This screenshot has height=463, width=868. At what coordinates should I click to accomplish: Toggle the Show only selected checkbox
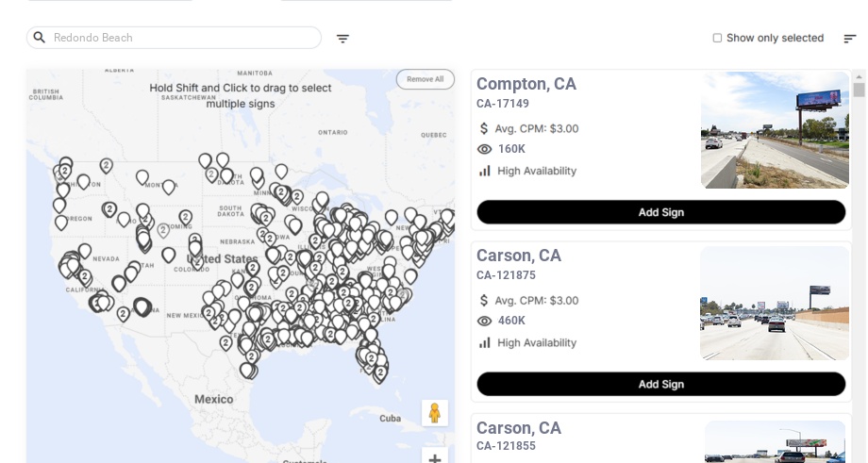[717, 39]
